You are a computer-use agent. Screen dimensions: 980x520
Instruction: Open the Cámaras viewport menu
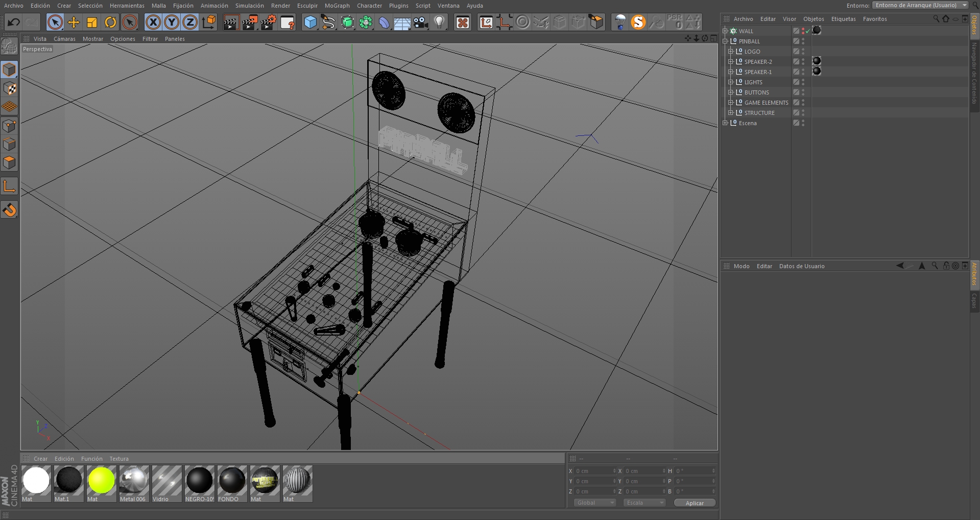[64, 39]
